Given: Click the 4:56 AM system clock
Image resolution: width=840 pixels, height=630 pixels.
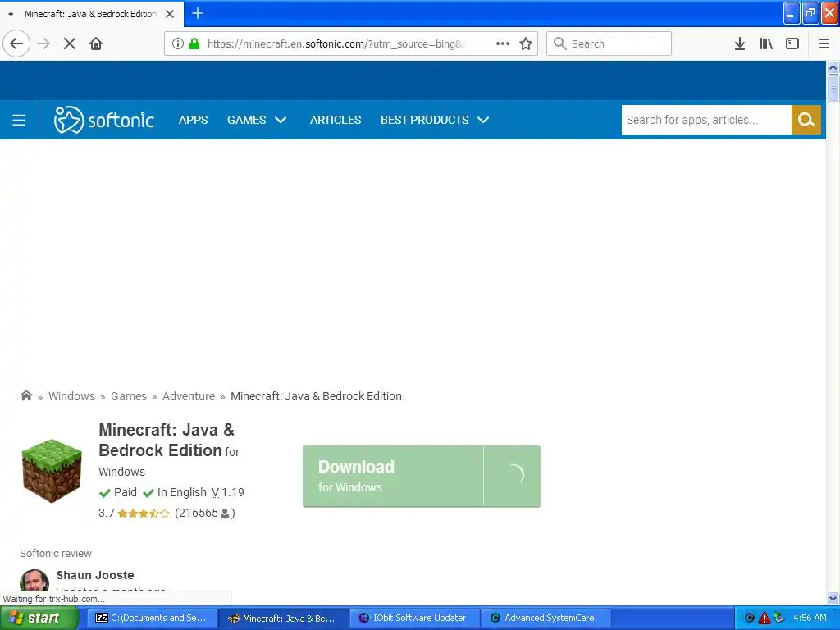Looking at the screenshot, I should [810, 618].
